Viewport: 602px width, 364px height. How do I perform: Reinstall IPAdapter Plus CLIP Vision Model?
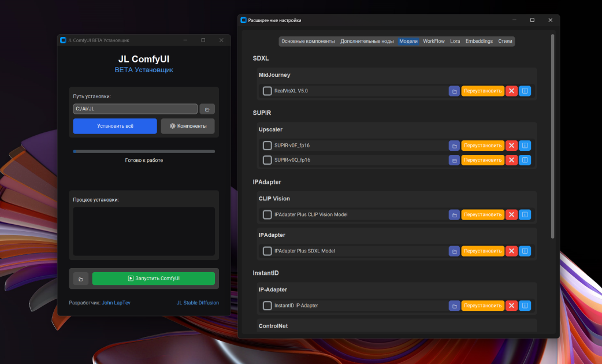coord(482,214)
